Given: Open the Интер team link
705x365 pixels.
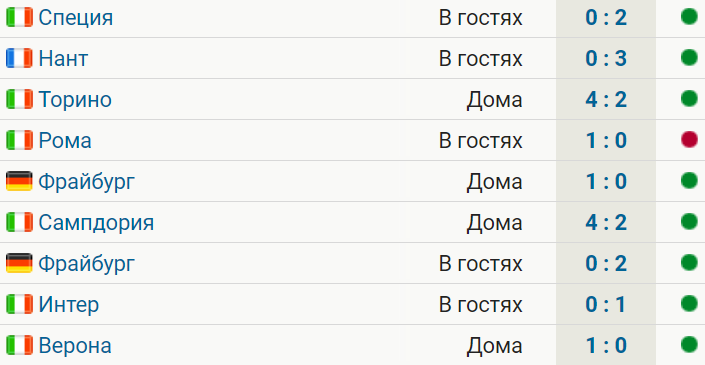Looking at the screenshot, I should tap(69, 304).
